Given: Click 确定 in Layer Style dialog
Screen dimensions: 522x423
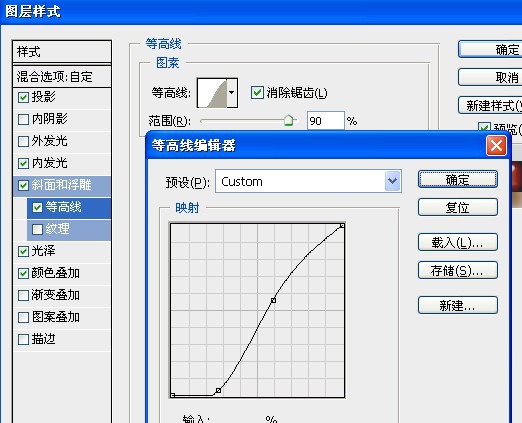Looking at the screenshot, I should (490, 49).
